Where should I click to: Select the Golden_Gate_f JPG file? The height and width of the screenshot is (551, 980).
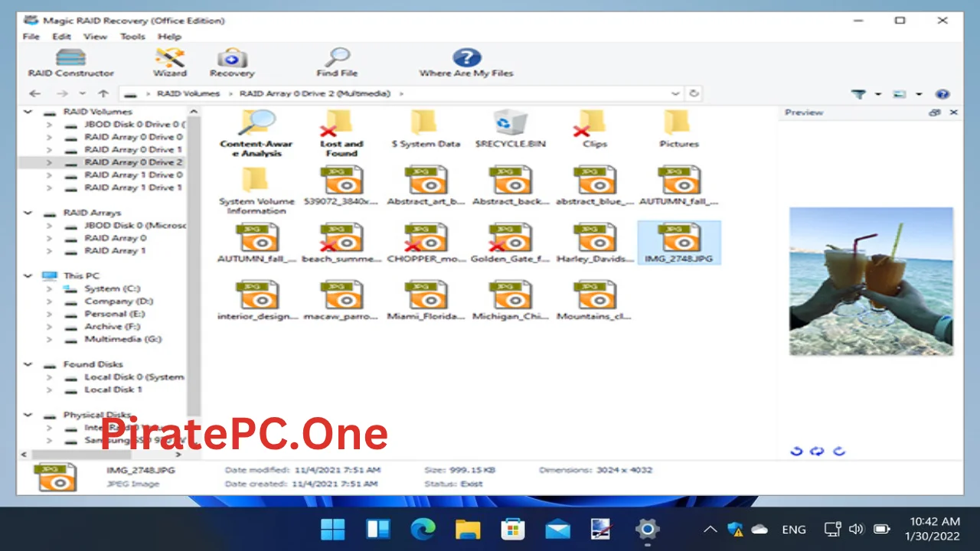(510, 243)
